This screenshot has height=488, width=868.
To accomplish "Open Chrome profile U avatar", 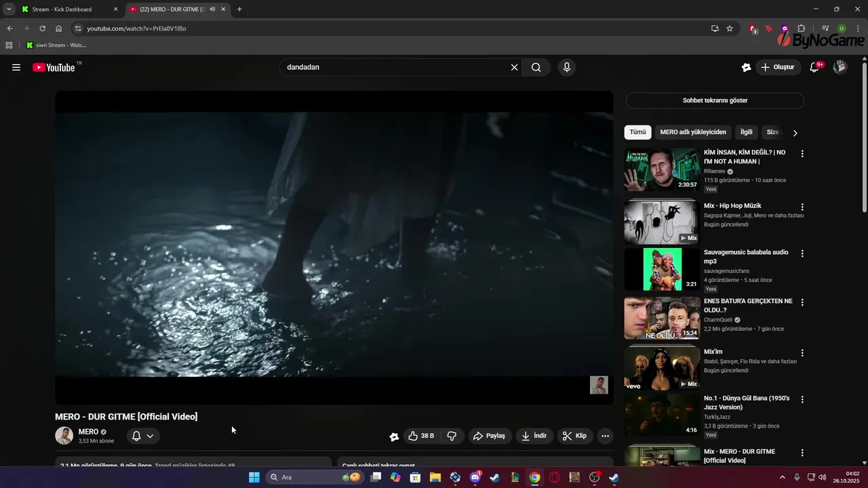I will tap(842, 28).
